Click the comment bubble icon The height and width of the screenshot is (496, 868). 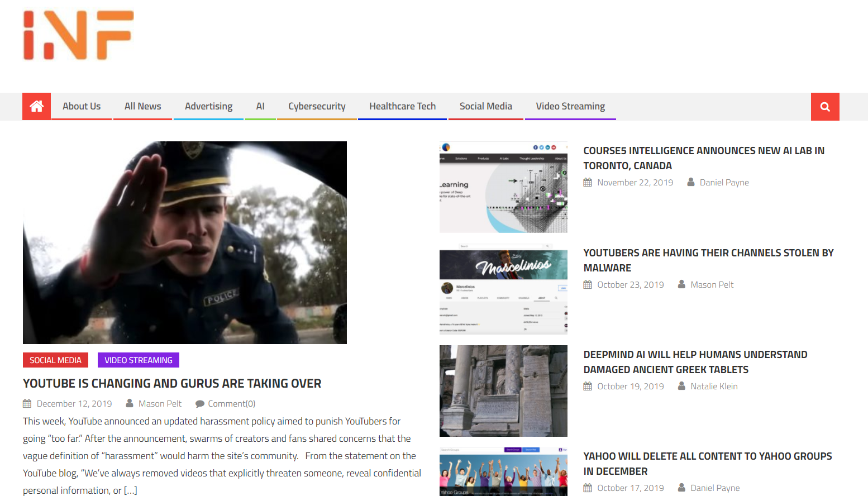(199, 404)
